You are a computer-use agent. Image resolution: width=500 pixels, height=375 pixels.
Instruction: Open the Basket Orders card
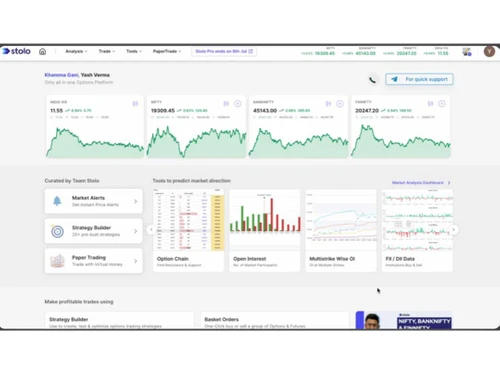275,321
